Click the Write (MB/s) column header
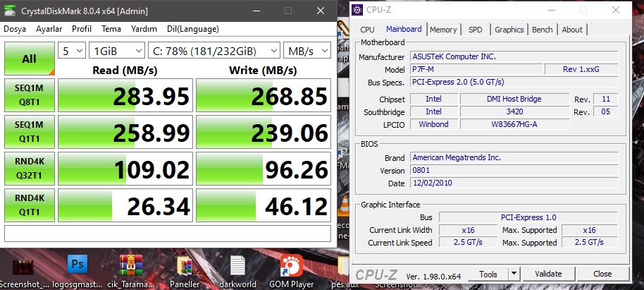Viewport: 644px width, 290px height. [x=263, y=71]
